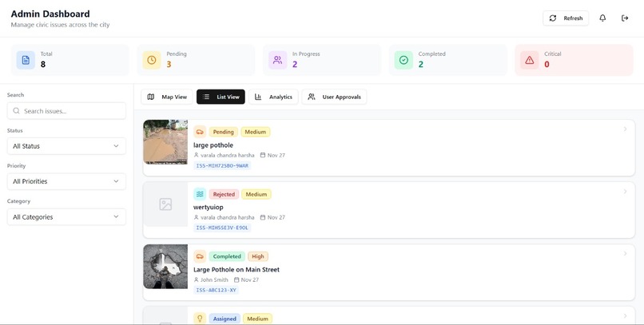Screen dimensions: 644x325
Task: Click the ISS-ABC123-XY issue ID
Action: 216,290
